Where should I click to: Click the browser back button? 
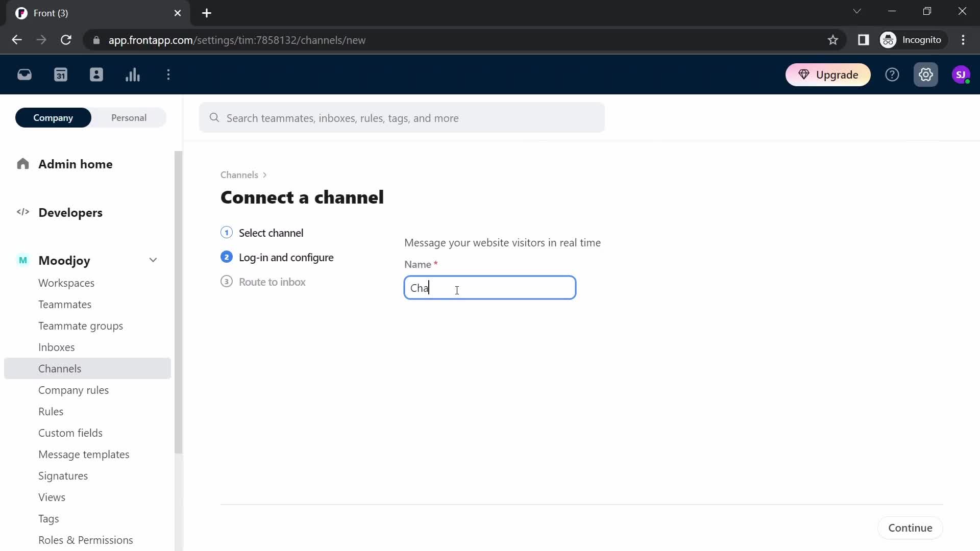point(17,40)
